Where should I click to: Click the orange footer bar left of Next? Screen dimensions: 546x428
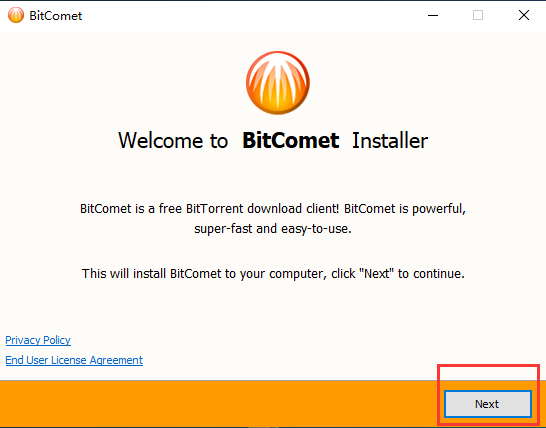click(x=219, y=404)
